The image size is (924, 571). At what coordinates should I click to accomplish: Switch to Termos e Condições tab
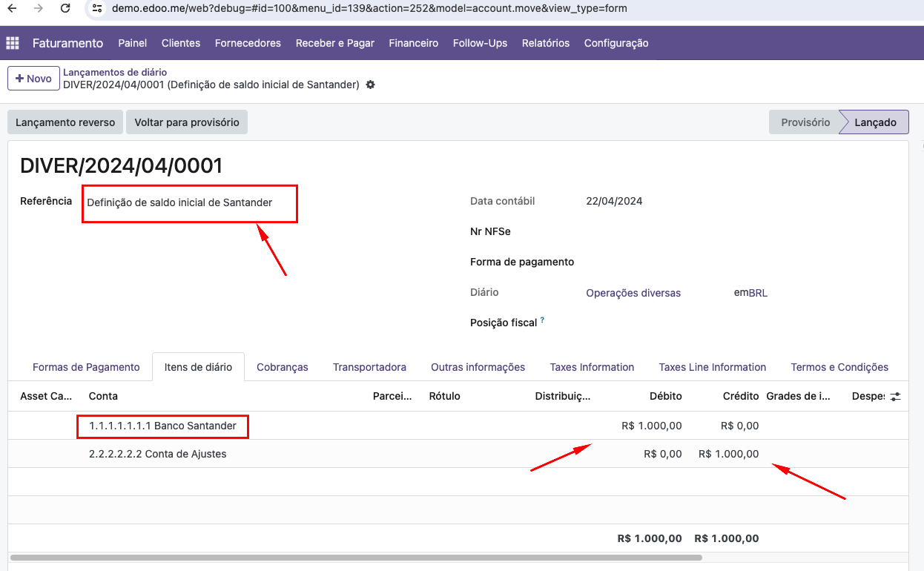pyautogui.click(x=839, y=367)
